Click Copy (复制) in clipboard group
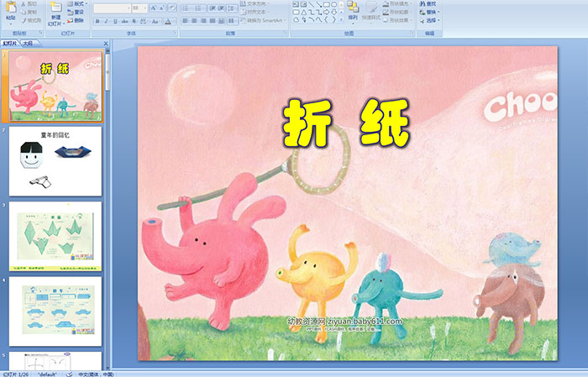This screenshot has width=588, height=377. [29, 12]
